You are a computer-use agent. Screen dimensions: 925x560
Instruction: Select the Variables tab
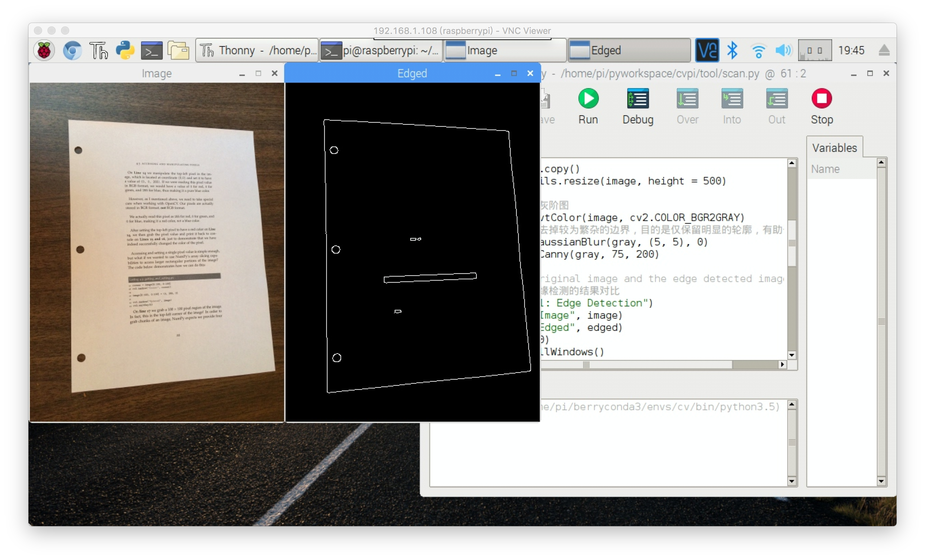pos(834,148)
